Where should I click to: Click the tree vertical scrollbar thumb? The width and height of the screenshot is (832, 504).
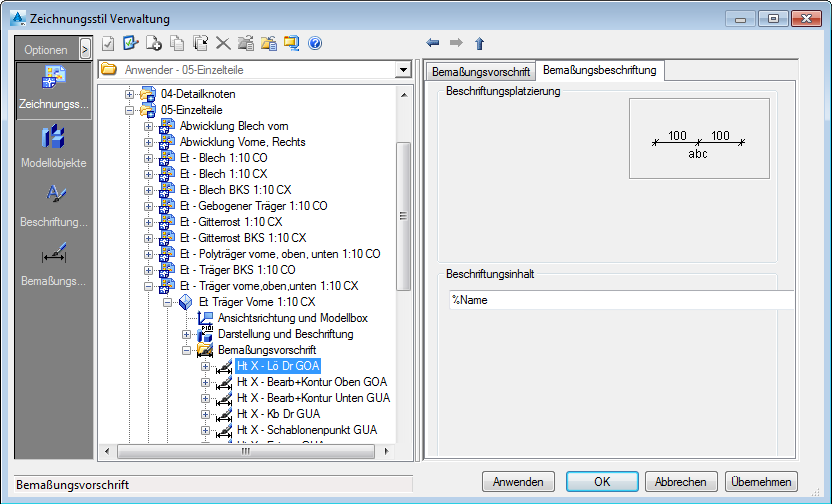pos(404,216)
